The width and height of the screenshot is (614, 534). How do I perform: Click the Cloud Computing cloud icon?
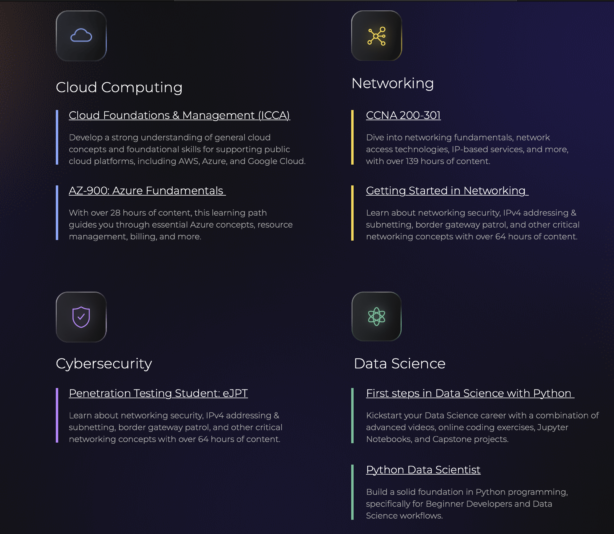81,36
